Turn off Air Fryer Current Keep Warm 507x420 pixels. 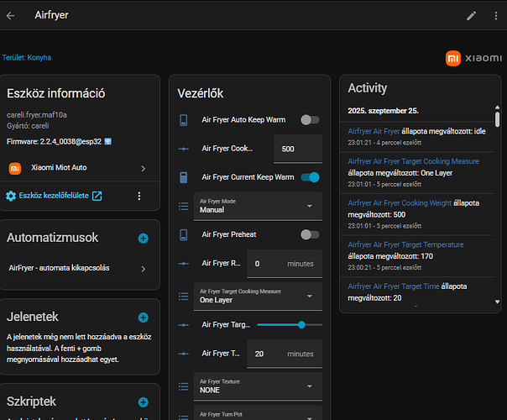pos(310,177)
